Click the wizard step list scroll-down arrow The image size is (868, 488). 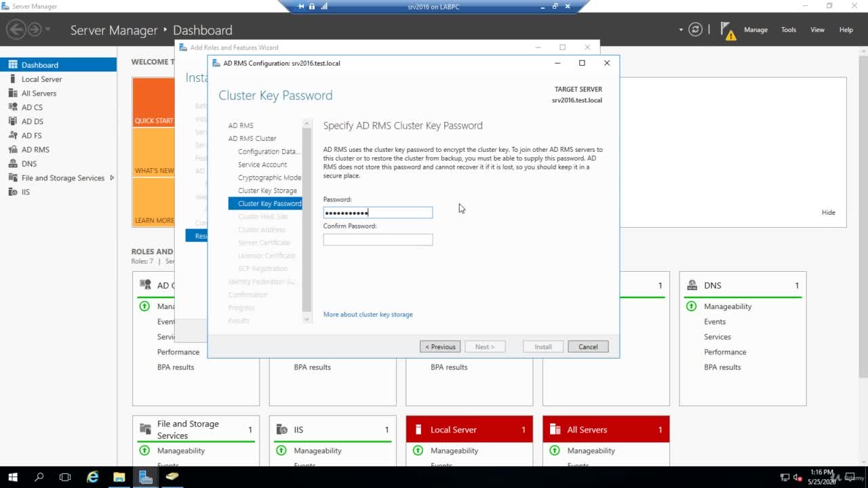(x=307, y=319)
